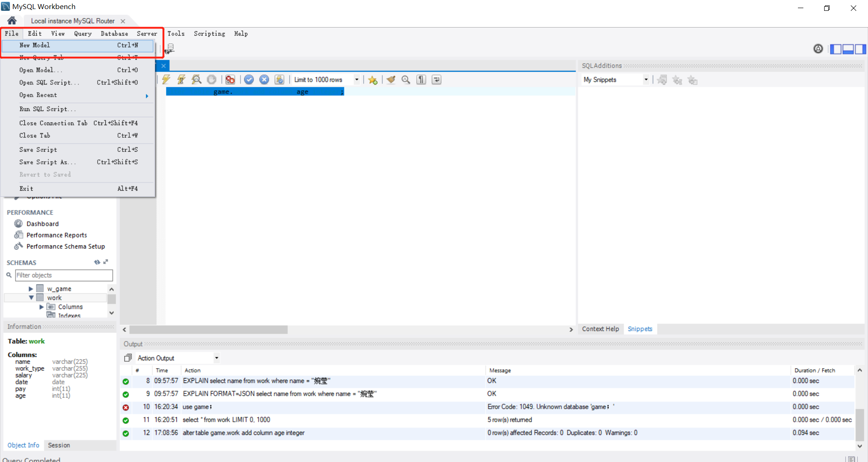The image size is (868, 462).
Task: Expand schemas panel using the double-arrow icon
Action: tap(106, 262)
